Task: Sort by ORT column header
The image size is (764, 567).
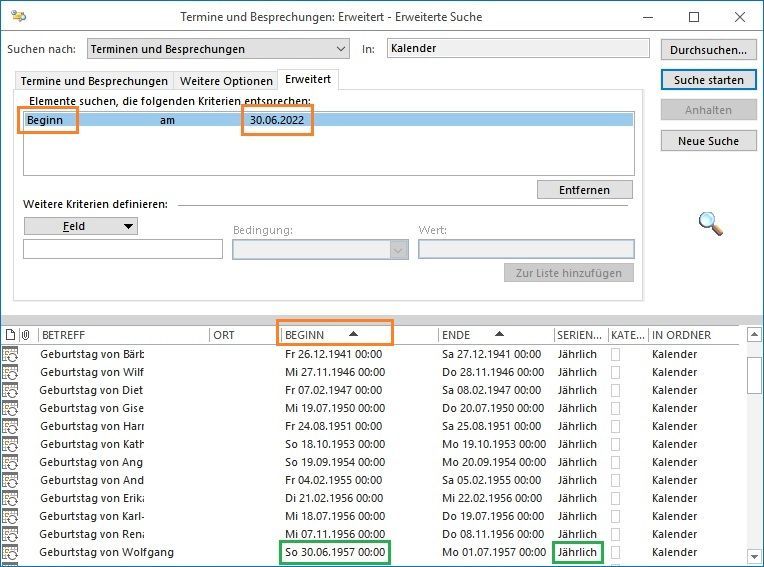Action: click(245, 335)
